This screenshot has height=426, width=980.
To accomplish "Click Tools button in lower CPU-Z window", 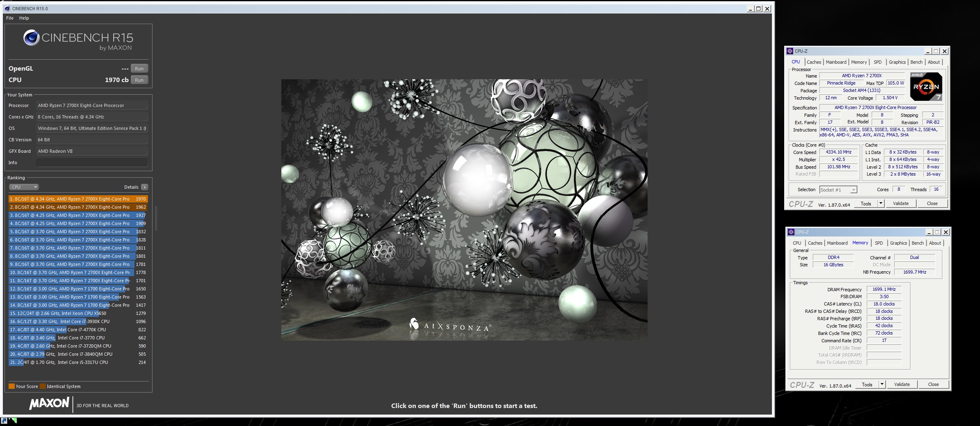I will 867,384.
